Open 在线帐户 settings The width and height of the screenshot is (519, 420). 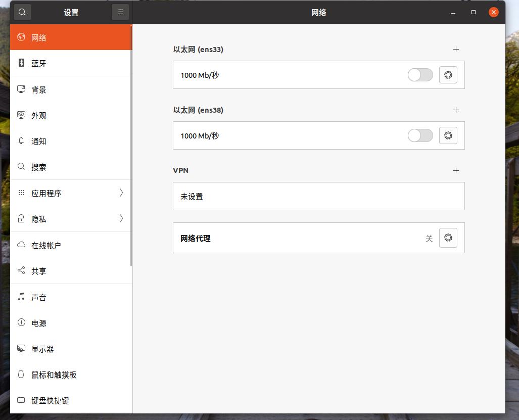coord(45,245)
